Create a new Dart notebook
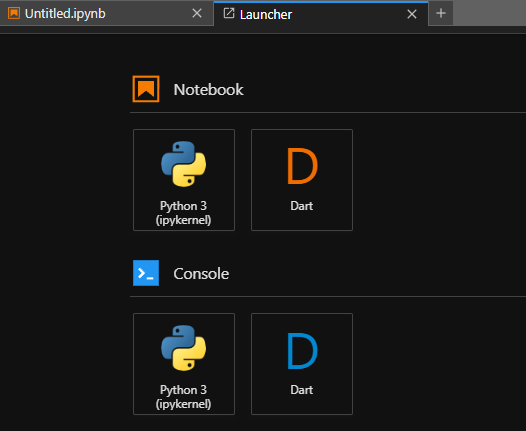Viewport: 526px width, 431px height. pos(302,180)
